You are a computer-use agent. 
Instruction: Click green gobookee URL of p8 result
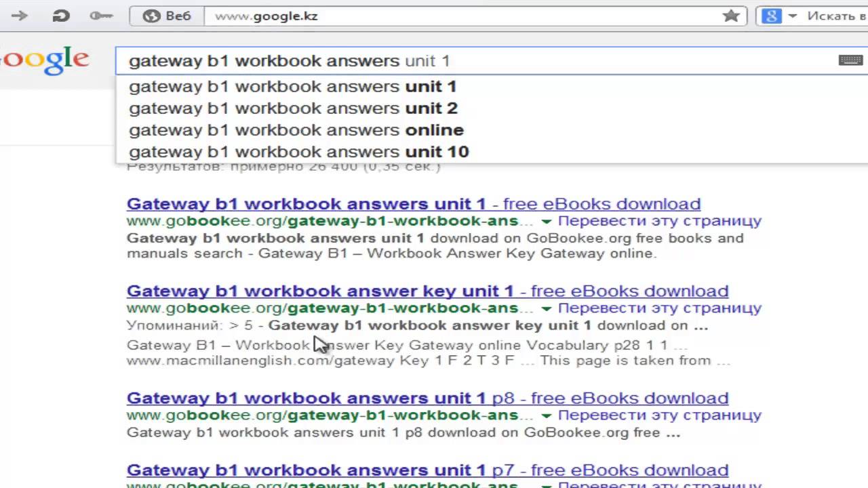pyautogui.click(x=332, y=415)
